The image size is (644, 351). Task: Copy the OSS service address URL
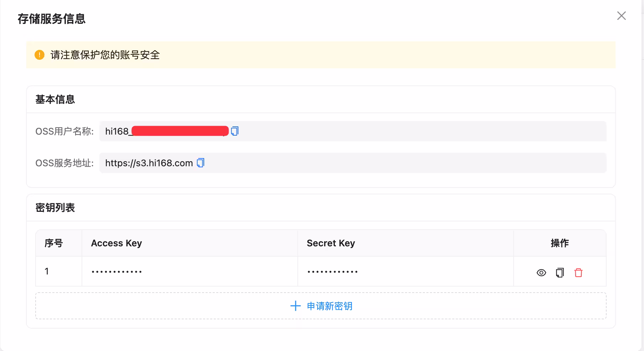coord(201,163)
